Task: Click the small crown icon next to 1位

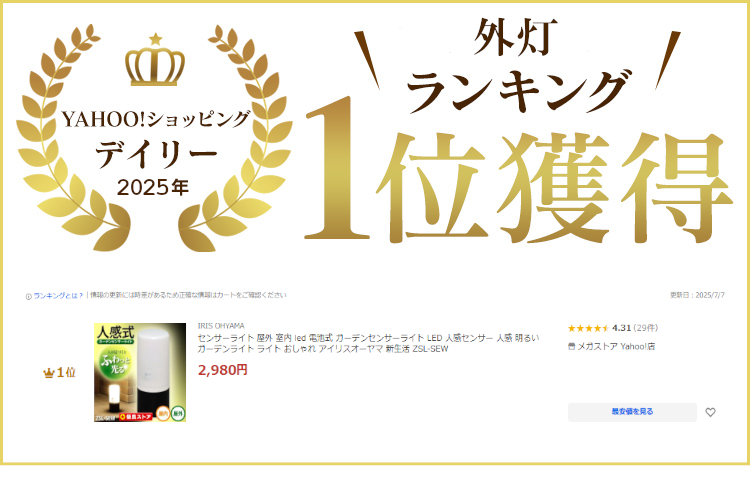Action: [48, 373]
